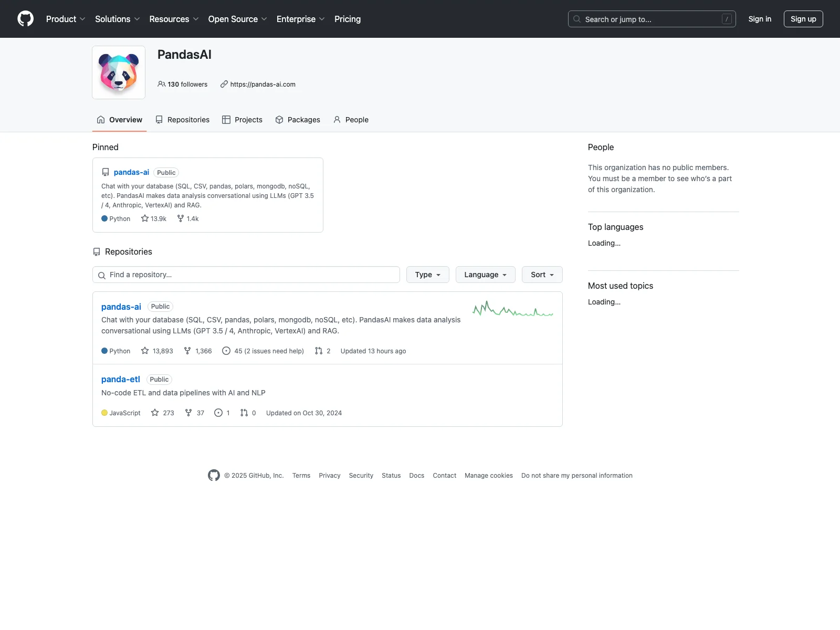Open the GitHub home logo in header
This screenshot has width=840, height=630.
pos(25,19)
